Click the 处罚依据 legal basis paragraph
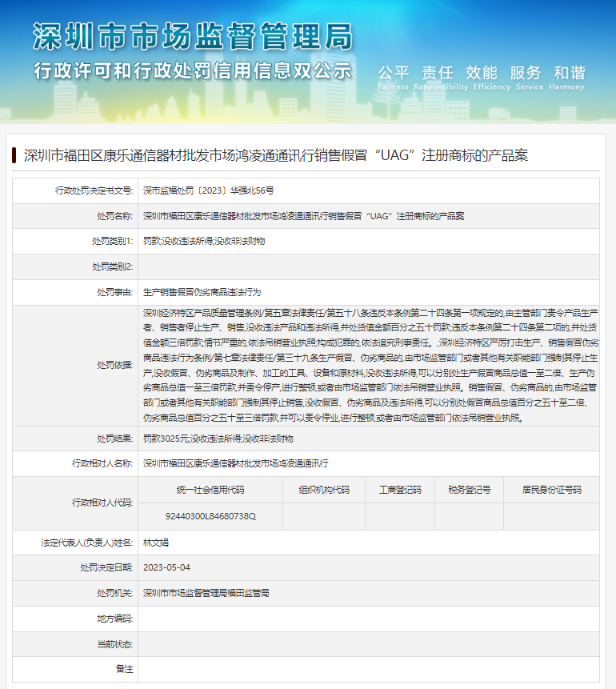 click(x=370, y=365)
